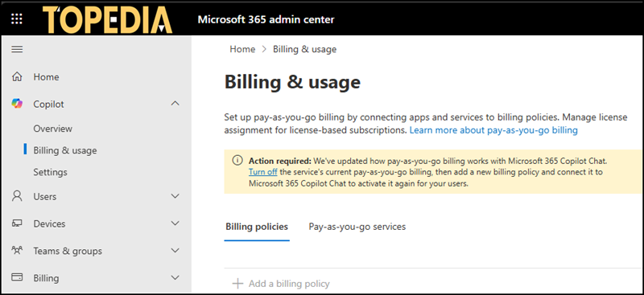Click the TOPEDIA logo
This screenshot has width=644, height=295.
pos(107,19)
